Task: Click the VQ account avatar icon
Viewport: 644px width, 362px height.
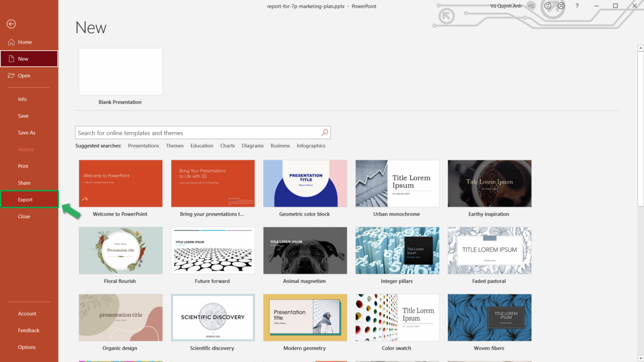Action: (531, 6)
